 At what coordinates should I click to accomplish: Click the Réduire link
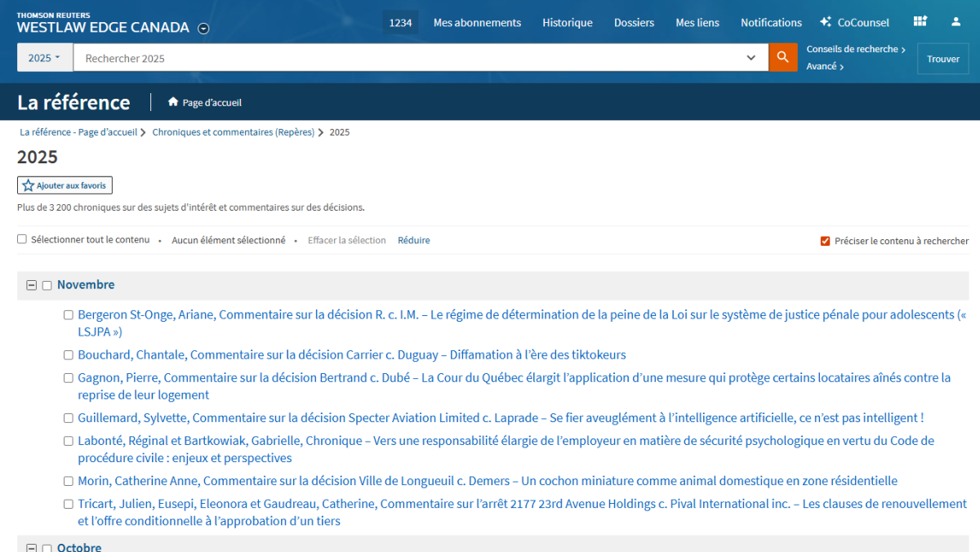coord(413,240)
